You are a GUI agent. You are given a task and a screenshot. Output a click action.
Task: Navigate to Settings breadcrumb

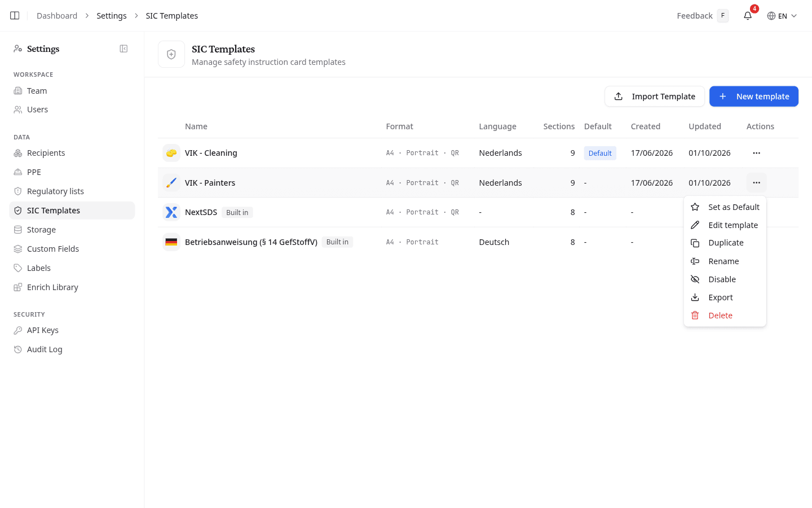(x=112, y=16)
